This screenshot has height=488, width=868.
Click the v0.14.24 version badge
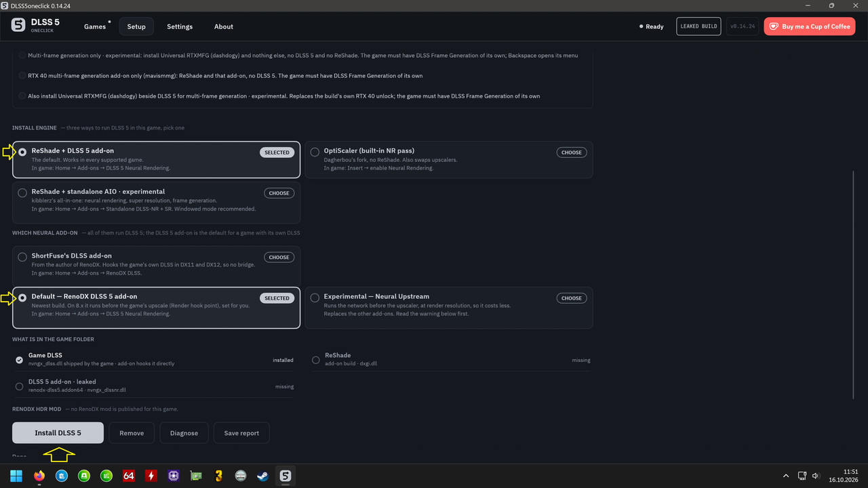(x=743, y=26)
